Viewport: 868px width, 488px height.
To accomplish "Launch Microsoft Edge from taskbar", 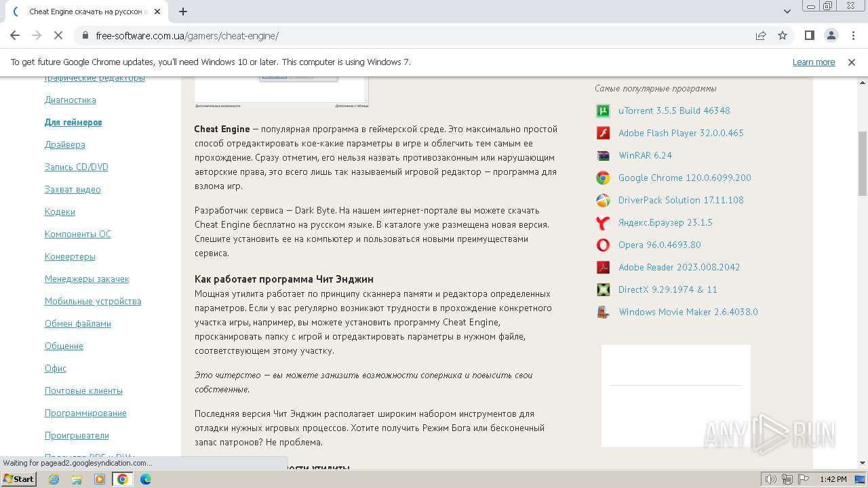I will 146,479.
